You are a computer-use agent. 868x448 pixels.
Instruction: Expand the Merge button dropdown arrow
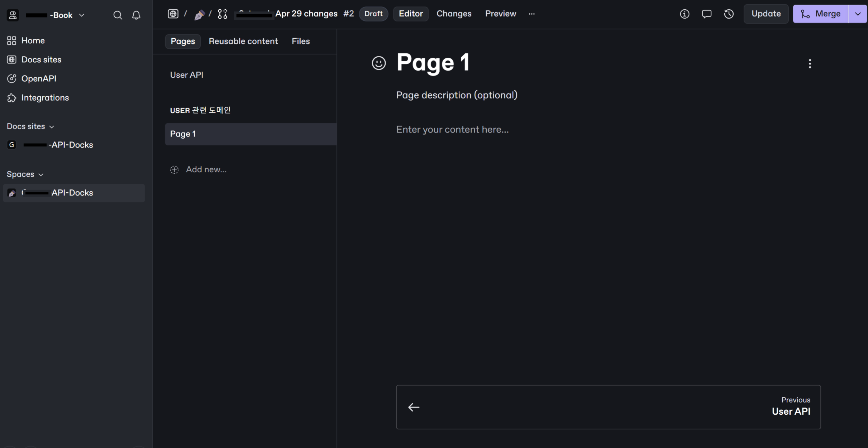click(858, 14)
